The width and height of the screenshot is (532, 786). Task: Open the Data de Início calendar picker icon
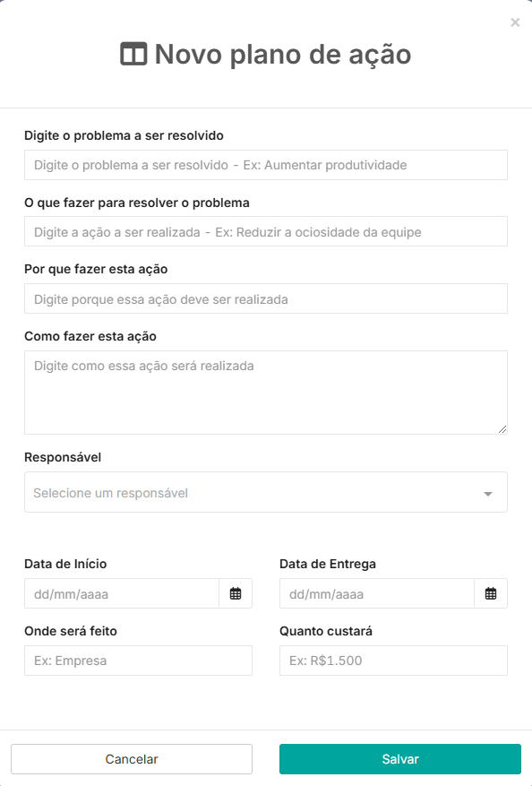(x=236, y=593)
